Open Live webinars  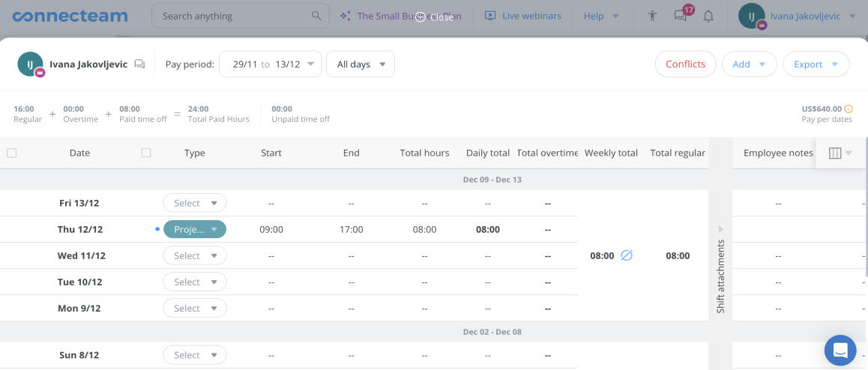tap(523, 16)
